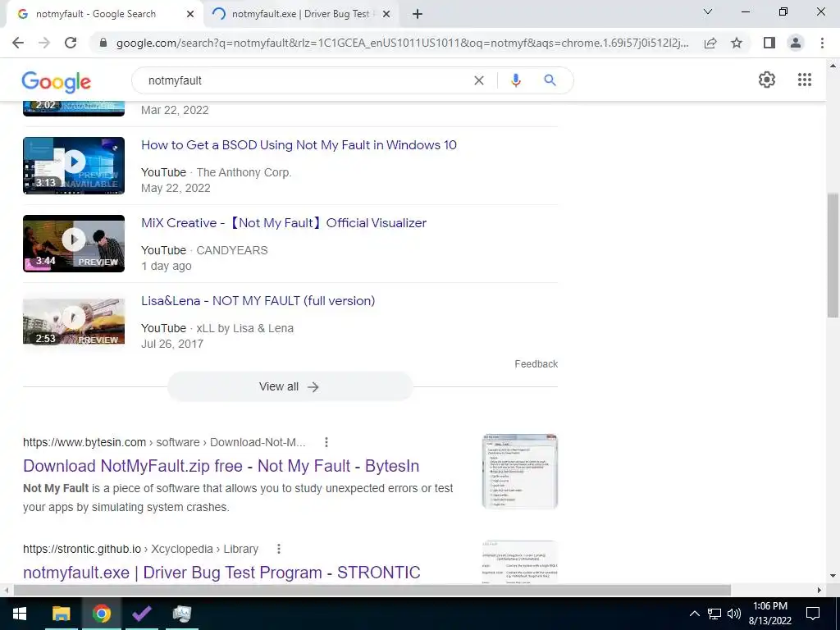Screen dimensions: 840x630
Task: Click the 'xLL by Lisa & Lena' channel text
Action: [x=244, y=328]
